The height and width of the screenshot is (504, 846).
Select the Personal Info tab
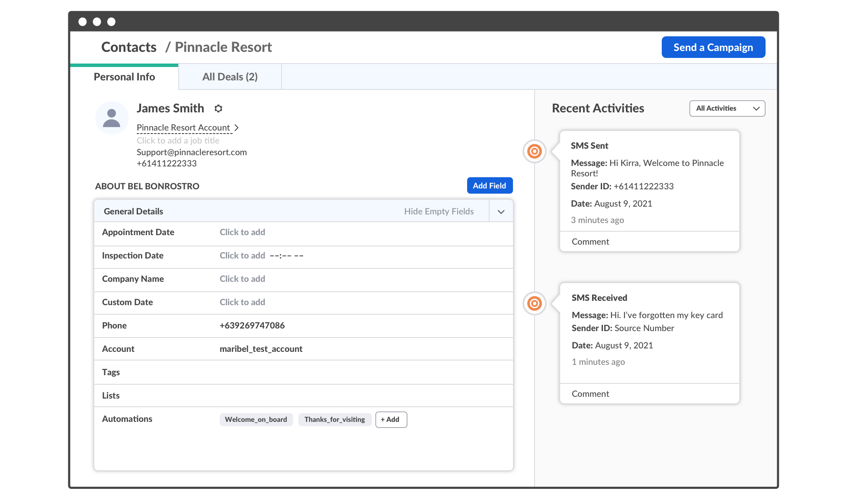point(124,77)
